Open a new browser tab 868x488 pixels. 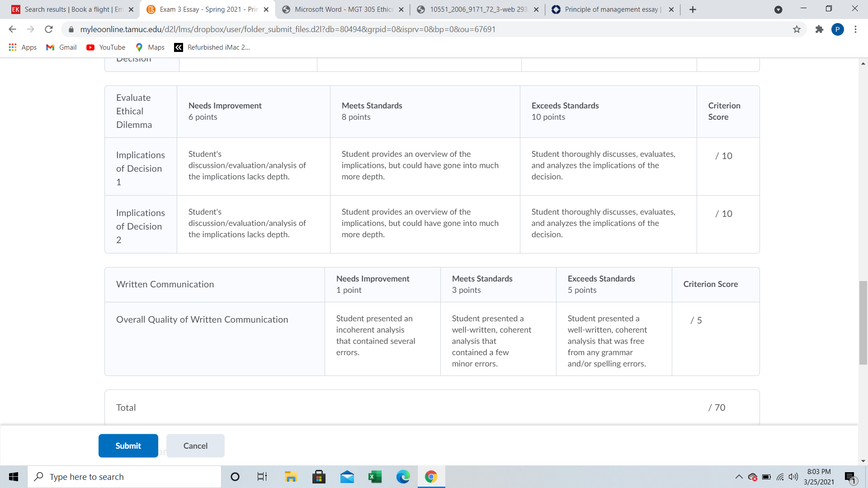(x=693, y=9)
